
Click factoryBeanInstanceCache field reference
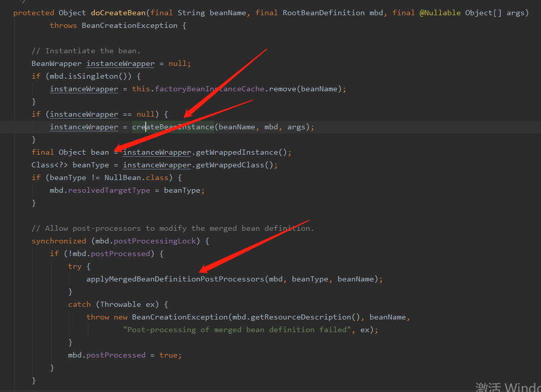tap(210, 89)
